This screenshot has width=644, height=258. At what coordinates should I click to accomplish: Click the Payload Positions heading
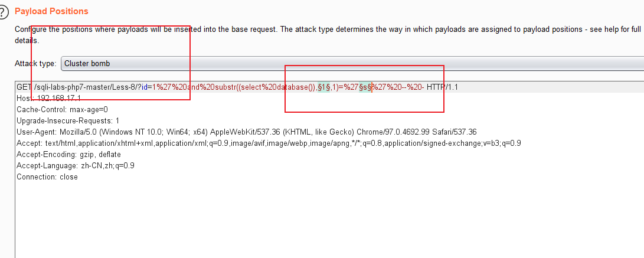(x=51, y=11)
